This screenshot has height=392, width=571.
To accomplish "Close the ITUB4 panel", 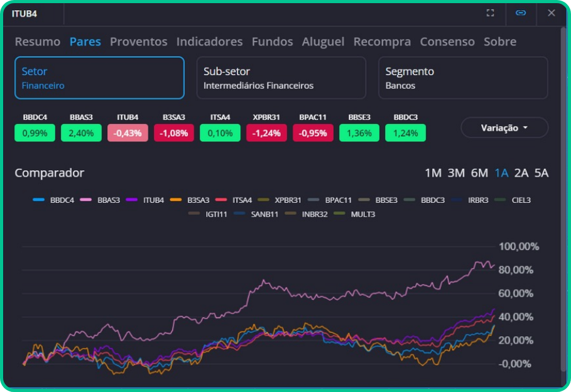I will [x=551, y=13].
